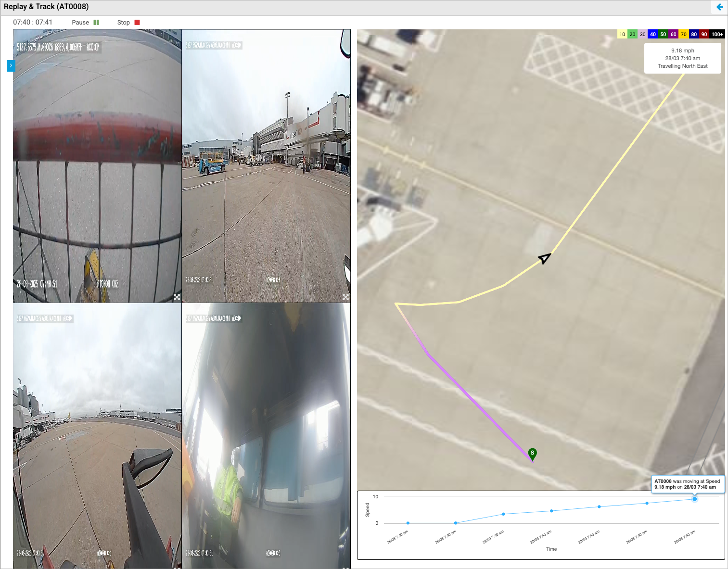Select the black 100+ speed legend swatch
This screenshot has width=728, height=569.
(x=717, y=34)
